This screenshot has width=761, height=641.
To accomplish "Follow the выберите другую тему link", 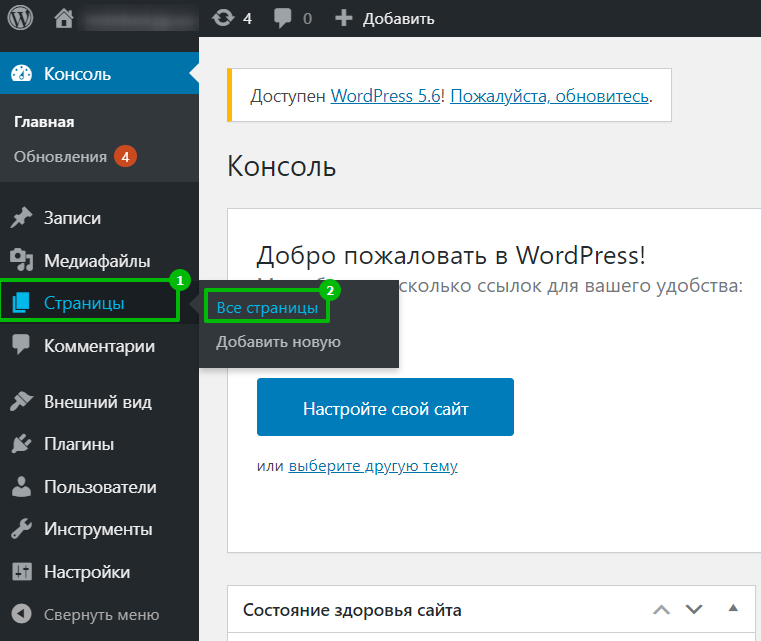I will (373, 466).
